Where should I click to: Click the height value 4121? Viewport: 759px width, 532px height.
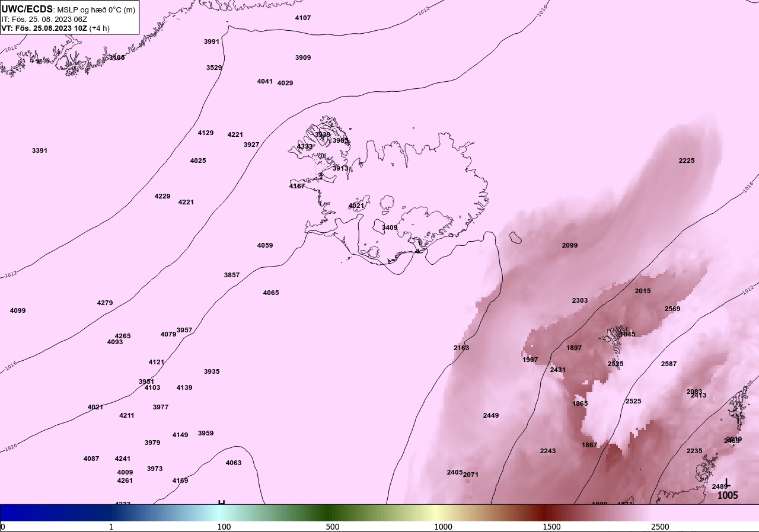(157, 362)
